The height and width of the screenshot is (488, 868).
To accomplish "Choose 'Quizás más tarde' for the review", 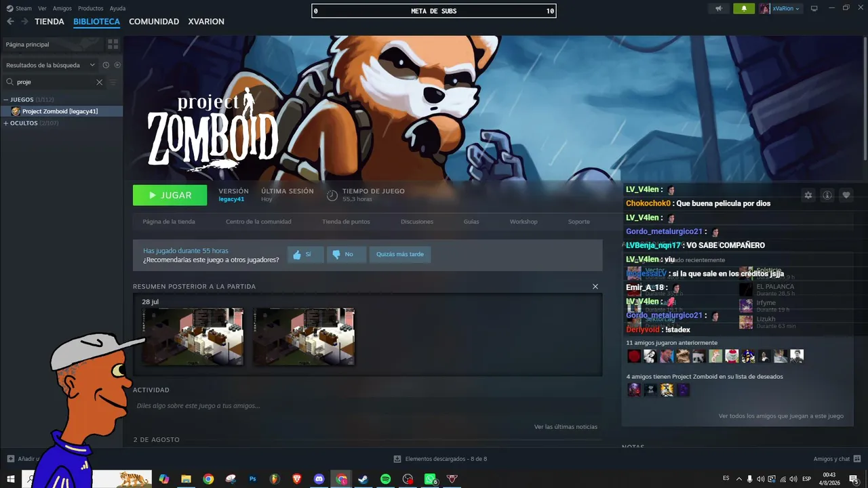I will tap(400, 255).
